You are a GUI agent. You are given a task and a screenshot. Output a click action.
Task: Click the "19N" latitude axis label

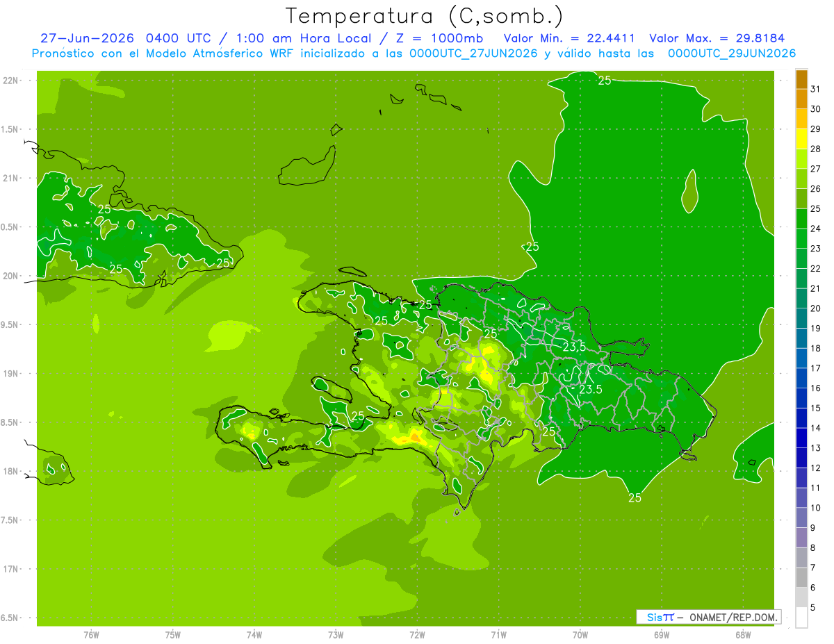click(x=11, y=374)
